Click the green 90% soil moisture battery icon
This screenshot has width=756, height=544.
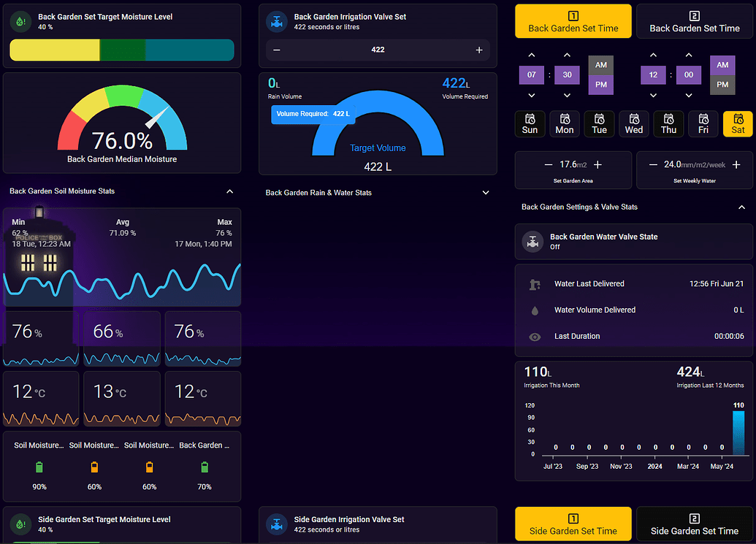click(39, 467)
